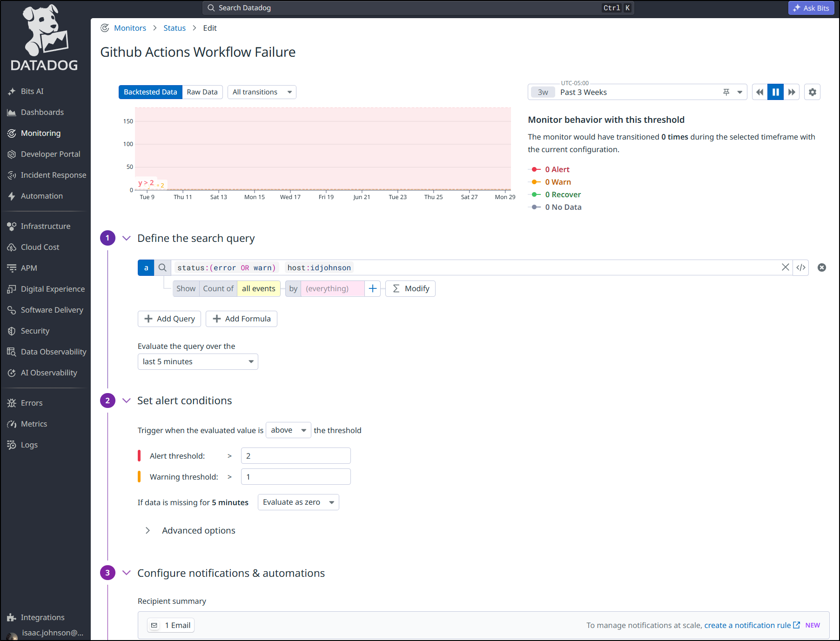Image resolution: width=840 pixels, height=641 pixels.
Task: Open Digital Experience section
Action: pyautogui.click(x=53, y=289)
